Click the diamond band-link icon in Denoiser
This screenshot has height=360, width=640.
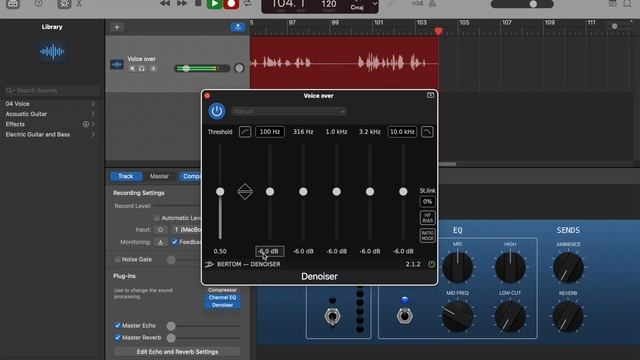(x=245, y=191)
